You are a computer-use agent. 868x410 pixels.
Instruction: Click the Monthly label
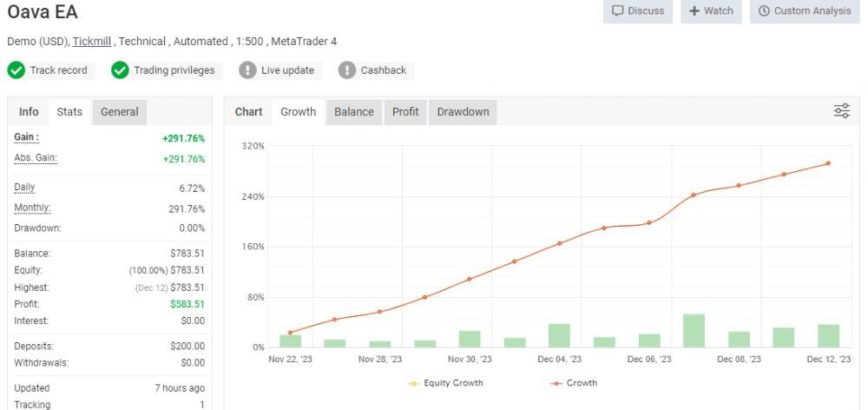32,208
